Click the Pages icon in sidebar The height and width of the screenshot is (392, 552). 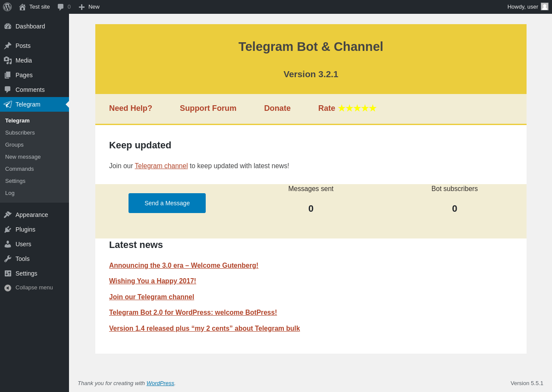8,75
